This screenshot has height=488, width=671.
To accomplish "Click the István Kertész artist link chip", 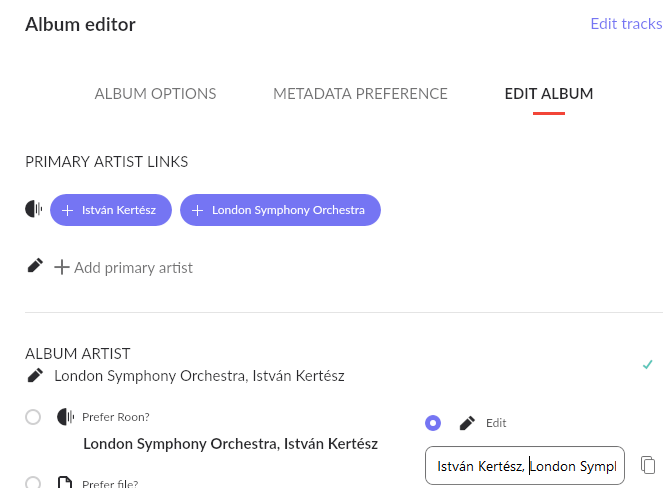I will point(111,210).
